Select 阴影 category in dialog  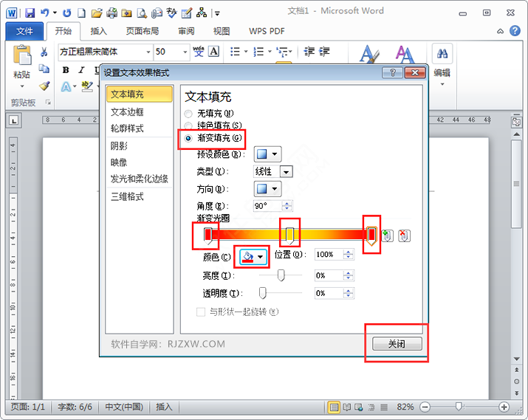[x=140, y=145]
